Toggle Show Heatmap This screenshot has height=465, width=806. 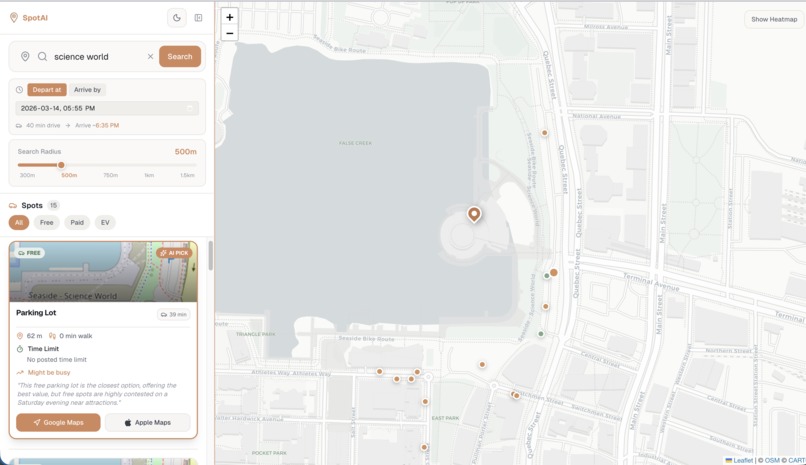click(774, 19)
